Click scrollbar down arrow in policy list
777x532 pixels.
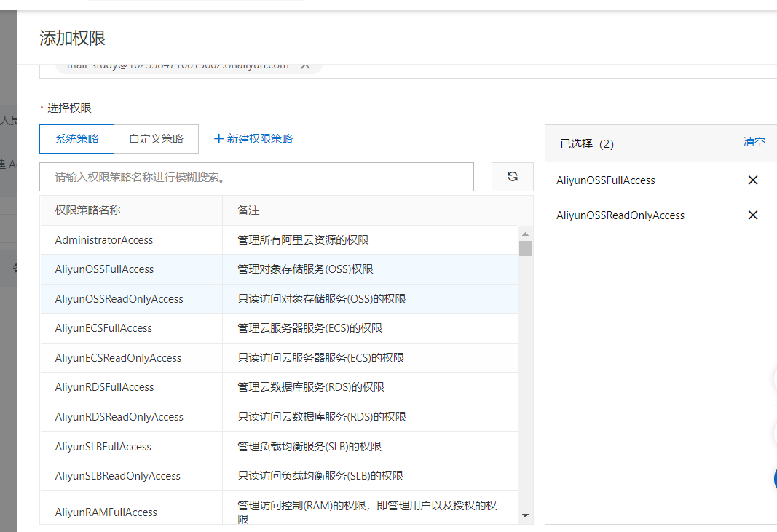[525, 516]
